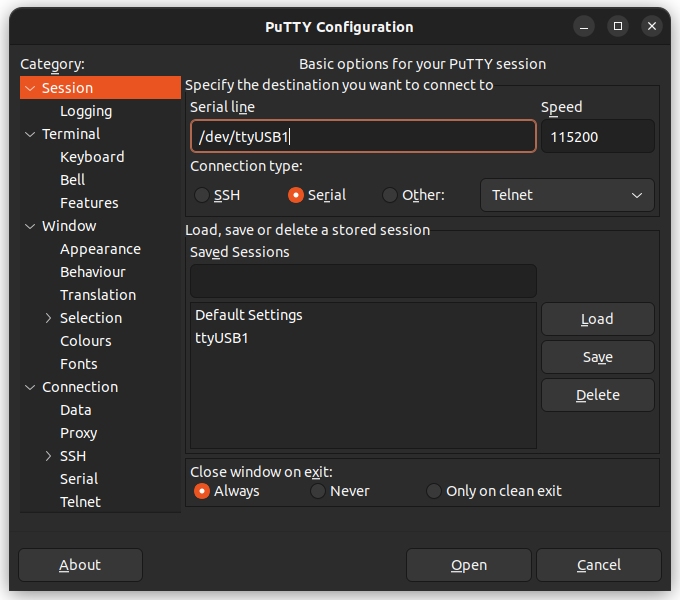This screenshot has height=600, width=680.
Task: Collapse the Window category chevron
Action: coord(30,226)
